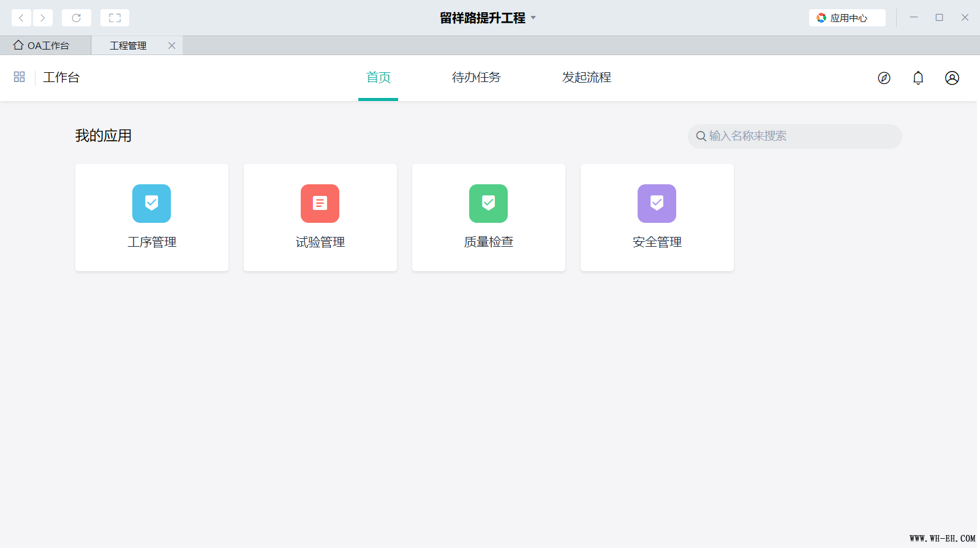This screenshot has width=980, height=551.
Task: Expand the 留祥路提升工程 project dropdown
Action: 533,18
